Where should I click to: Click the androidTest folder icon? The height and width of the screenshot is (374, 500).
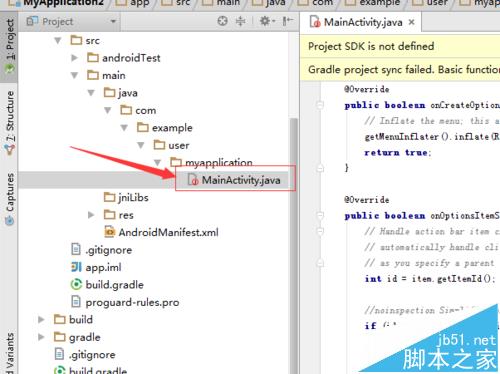pos(93,58)
